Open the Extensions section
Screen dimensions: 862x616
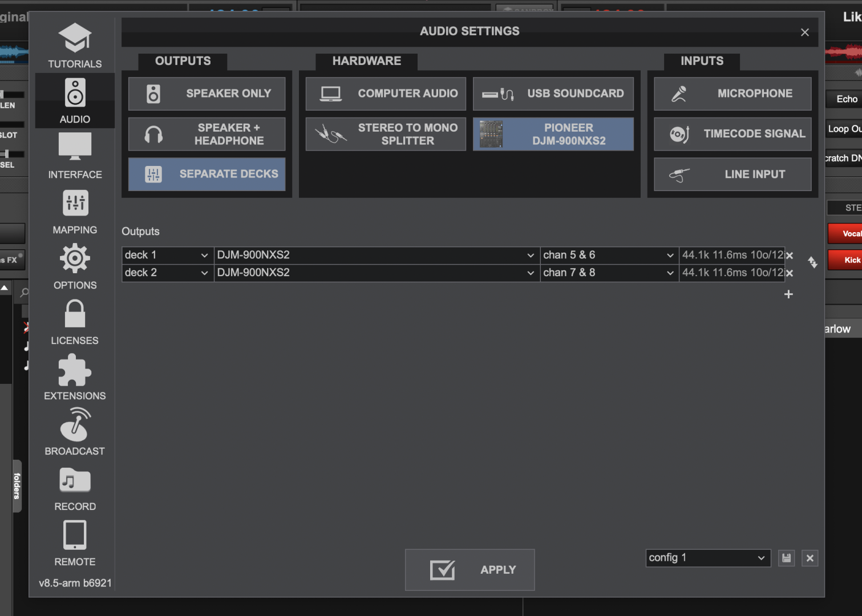click(x=75, y=378)
